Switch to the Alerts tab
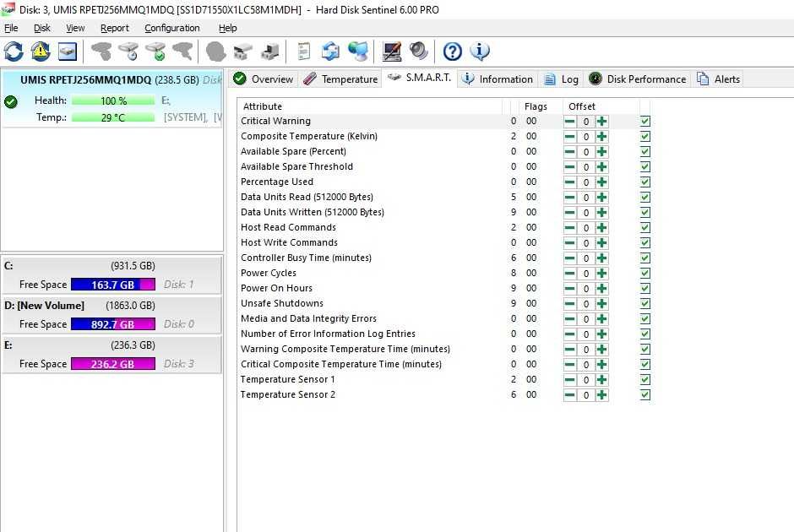Viewport: 794px width, 532px height. [x=719, y=79]
